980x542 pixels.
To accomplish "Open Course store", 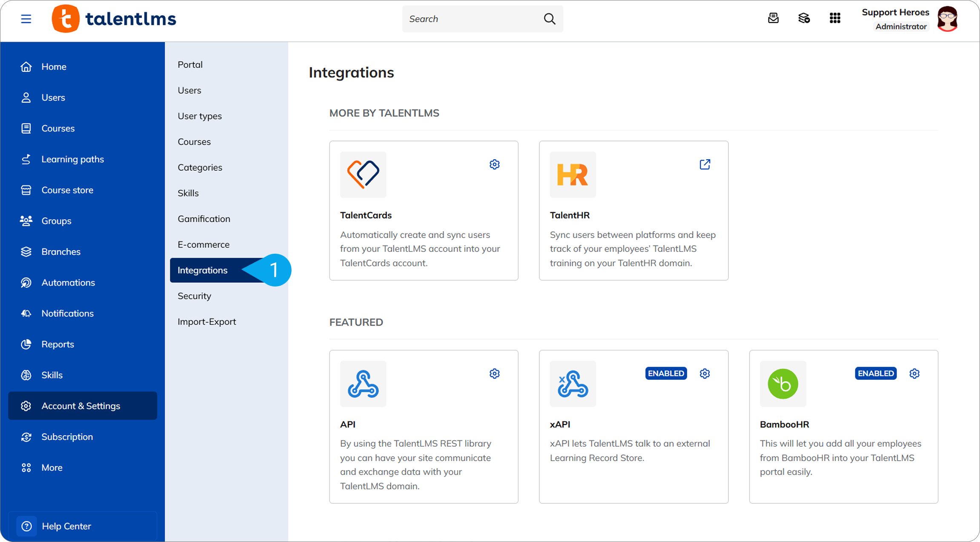I will point(82,190).
